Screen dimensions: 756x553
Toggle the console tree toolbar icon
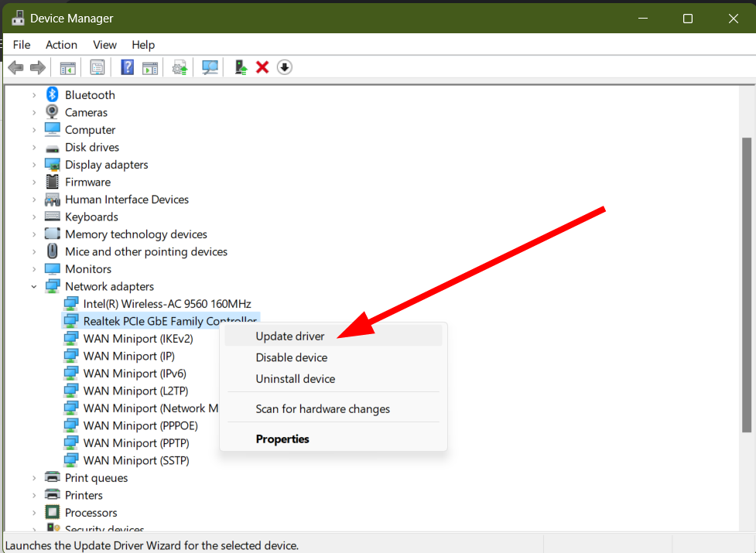pos(67,67)
